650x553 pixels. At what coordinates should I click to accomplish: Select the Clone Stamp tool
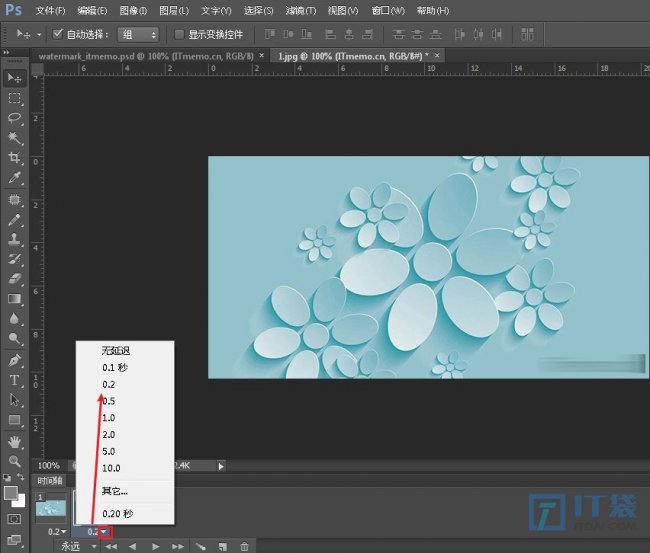(14, 239)
